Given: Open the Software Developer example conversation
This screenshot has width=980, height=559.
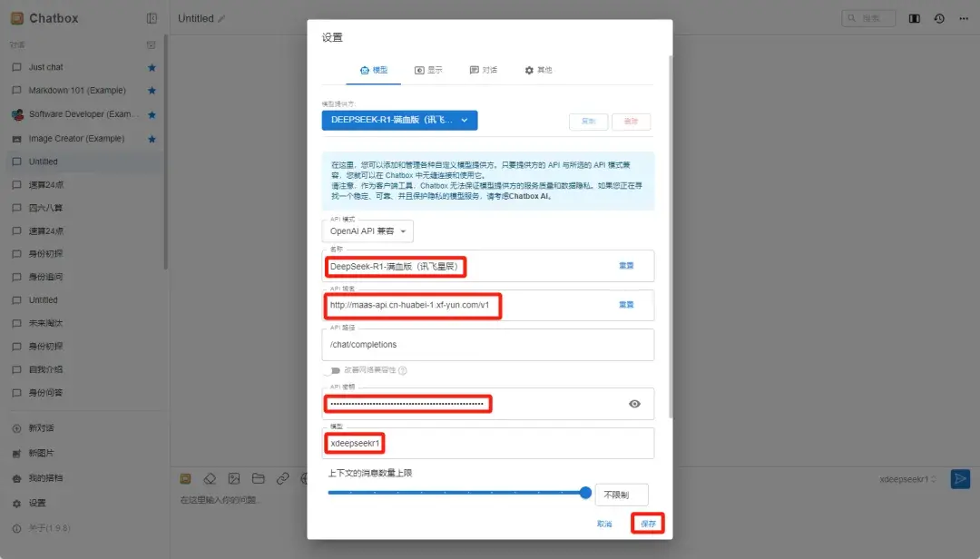Looking at the screenshot, I should pyautogui.click(x=83, y=114).
